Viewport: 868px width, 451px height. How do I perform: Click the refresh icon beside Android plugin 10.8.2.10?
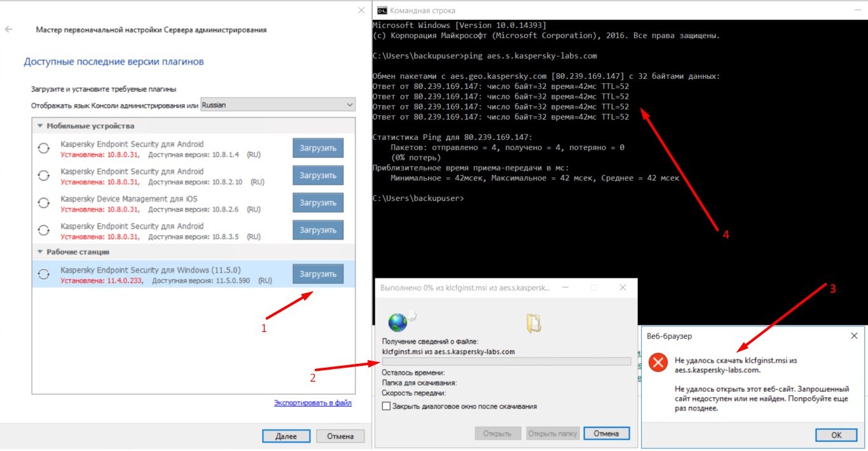(x=43, y=176)
